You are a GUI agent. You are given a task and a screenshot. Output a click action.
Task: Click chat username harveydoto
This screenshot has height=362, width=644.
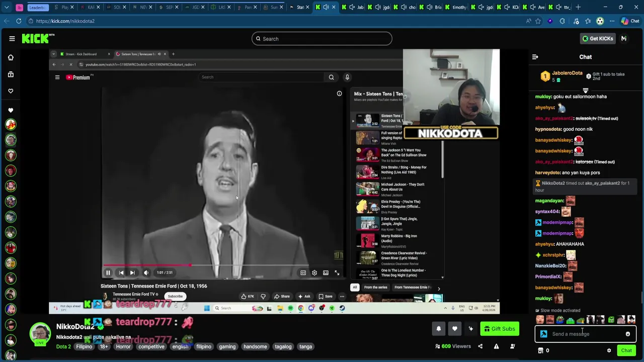(x=547, y=172)
